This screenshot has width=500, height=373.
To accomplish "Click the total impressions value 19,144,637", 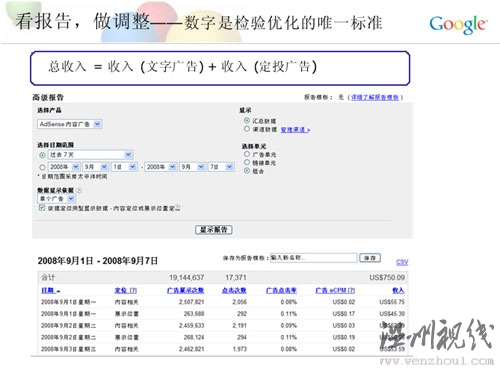I will click(187, 278).
